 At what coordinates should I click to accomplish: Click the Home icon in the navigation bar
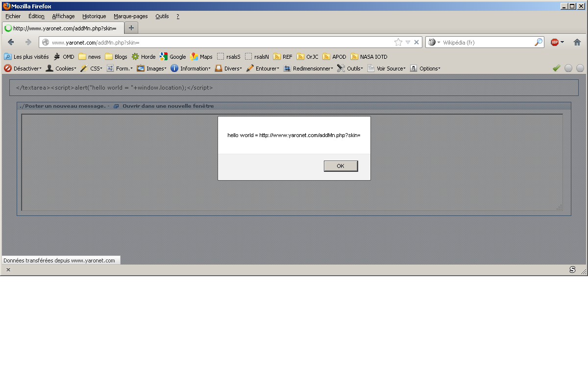[x=577, y=42]
